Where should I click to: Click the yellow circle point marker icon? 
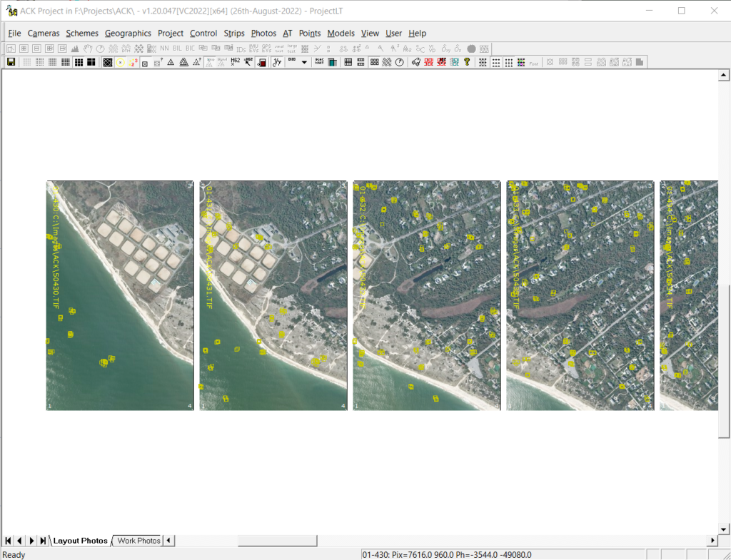point(120,63)
